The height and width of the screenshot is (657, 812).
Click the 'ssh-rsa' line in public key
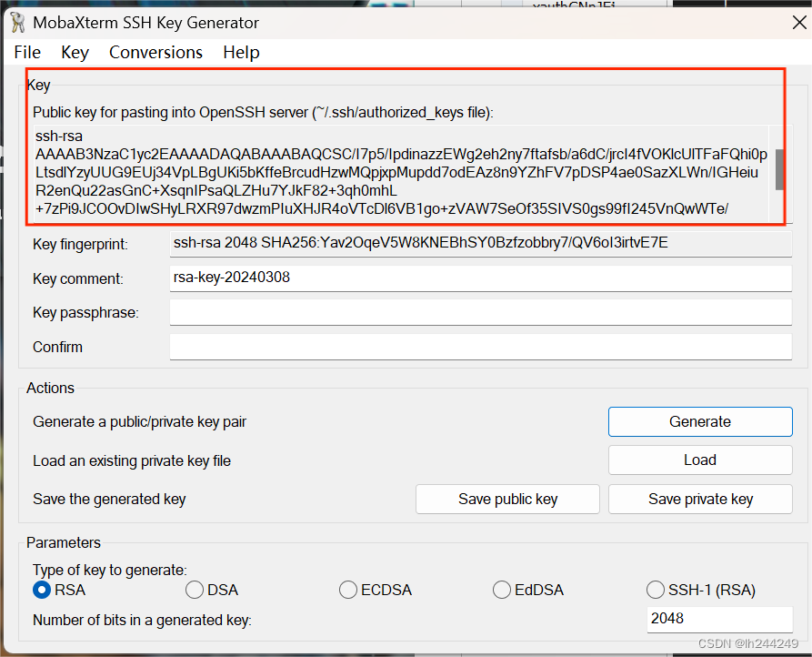(59, 136)
